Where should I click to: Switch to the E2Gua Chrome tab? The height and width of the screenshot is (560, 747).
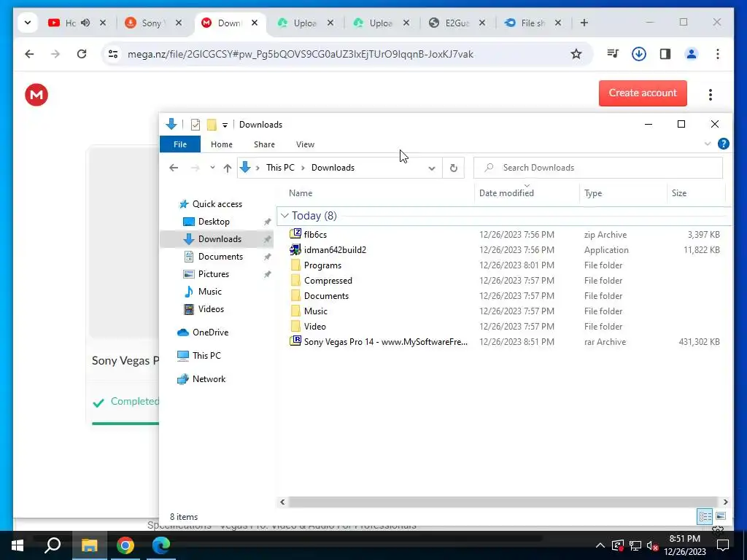click(457, 23)
